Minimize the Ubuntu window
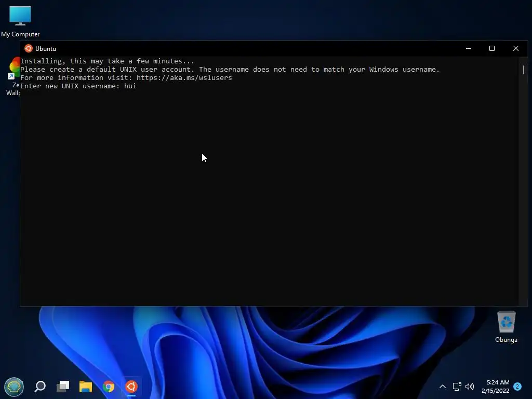The width and height of the screenshot is (532, 399). [x=469, y=48]
